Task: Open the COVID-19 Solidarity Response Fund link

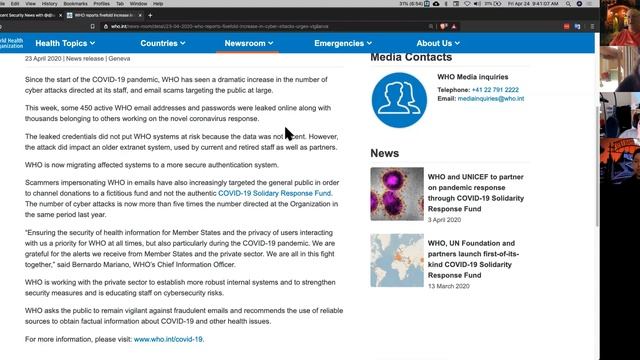Action: [x=274, y=193]
